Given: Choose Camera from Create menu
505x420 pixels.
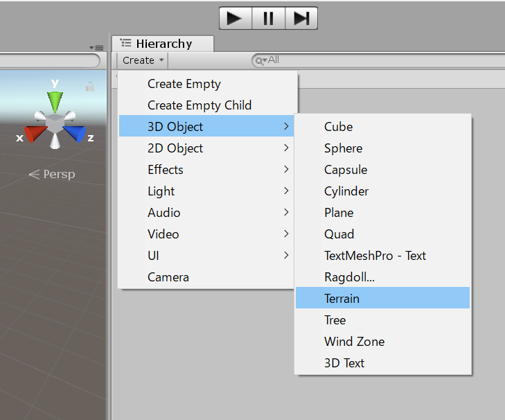Looking at the screenshot, I should pos(168,277).
